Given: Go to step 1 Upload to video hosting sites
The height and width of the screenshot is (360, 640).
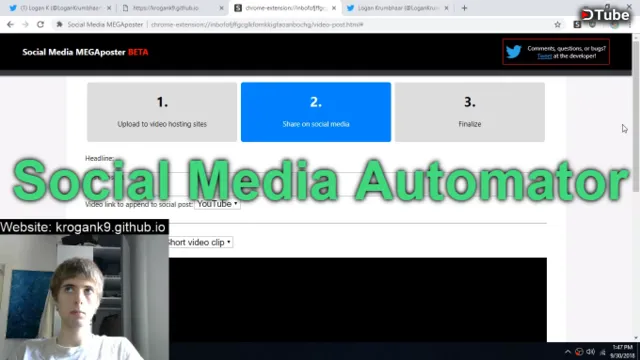Looking at the screenshot, I should click(x=162, y=112).
